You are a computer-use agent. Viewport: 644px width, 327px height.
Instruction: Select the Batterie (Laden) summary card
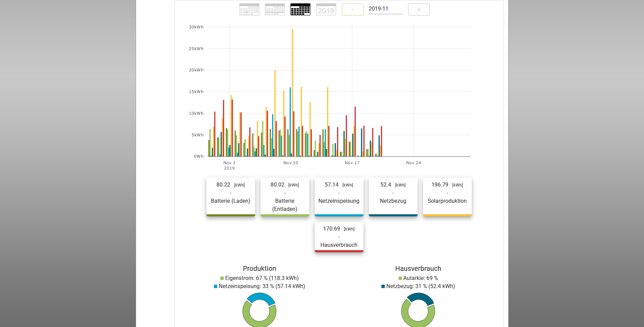click(230, 196)
